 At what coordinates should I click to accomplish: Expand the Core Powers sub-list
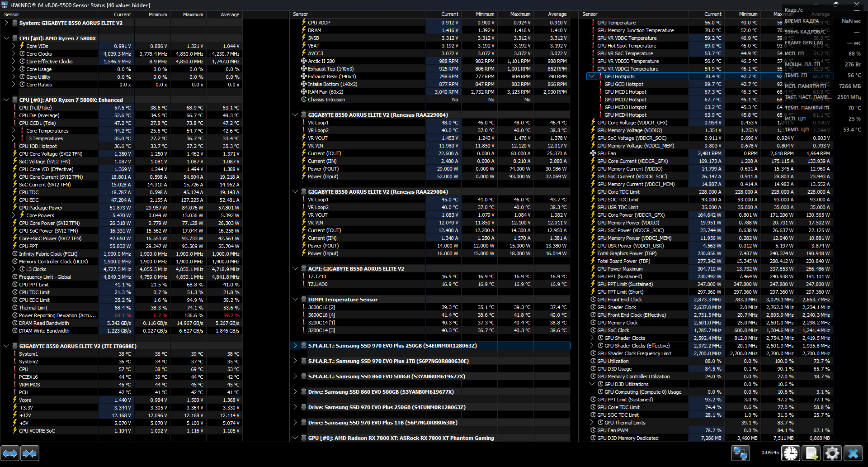coord(14,215)
